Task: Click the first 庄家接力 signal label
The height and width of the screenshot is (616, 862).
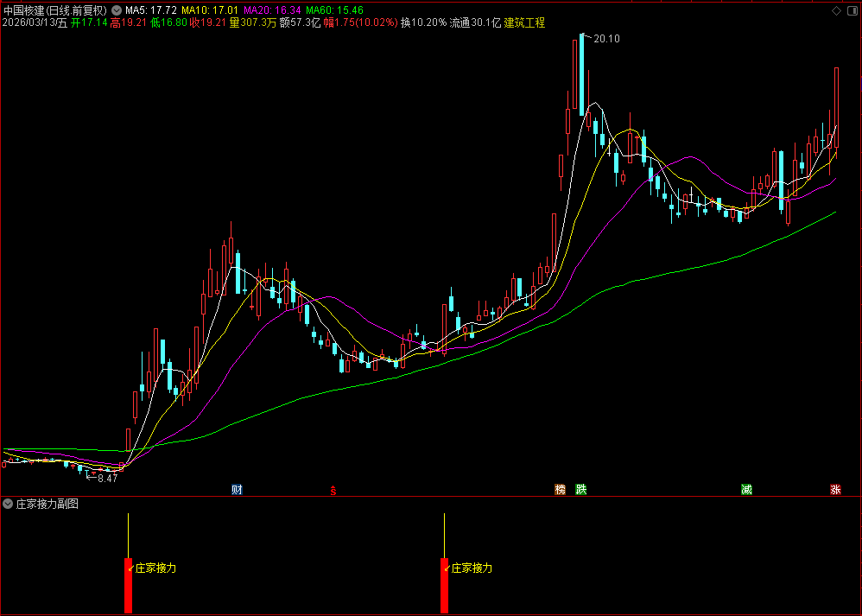Action: [155, 568]
